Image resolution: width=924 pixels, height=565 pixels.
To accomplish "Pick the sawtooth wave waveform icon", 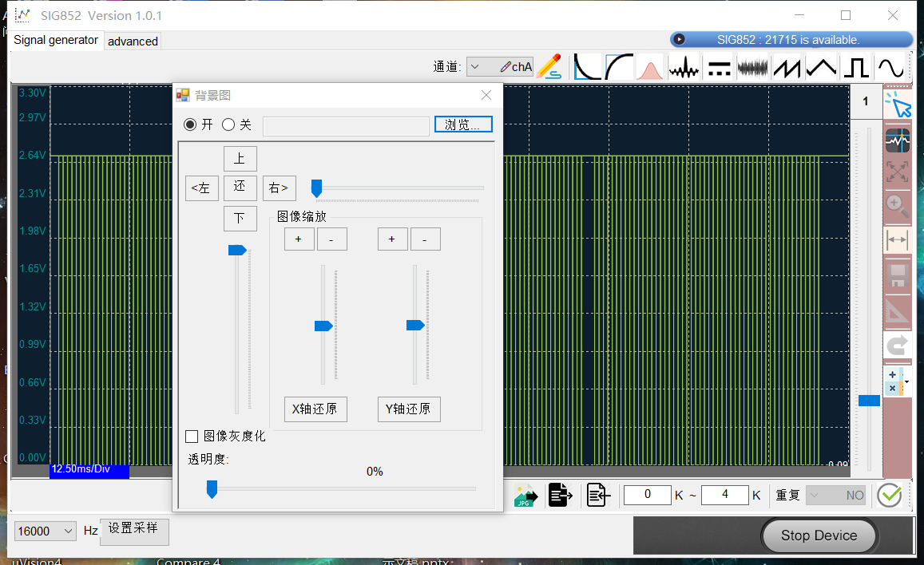I will 787,67.
